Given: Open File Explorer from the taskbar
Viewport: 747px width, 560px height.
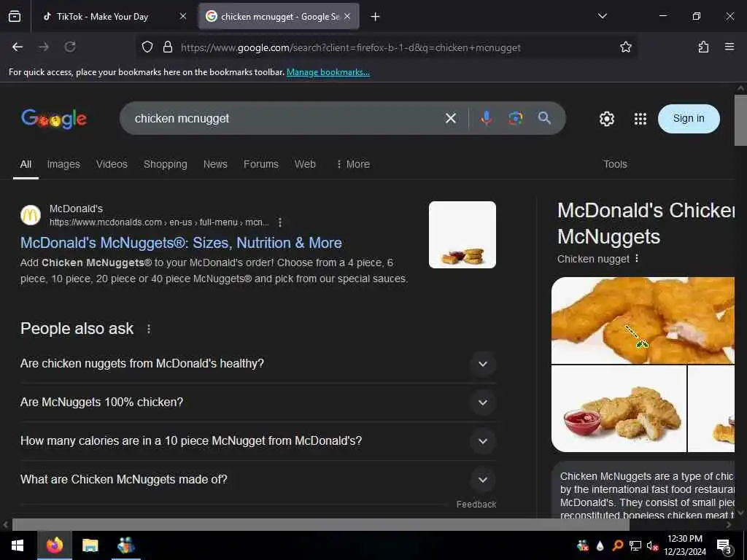Looking at the screenshot, I should pos(90,545).
